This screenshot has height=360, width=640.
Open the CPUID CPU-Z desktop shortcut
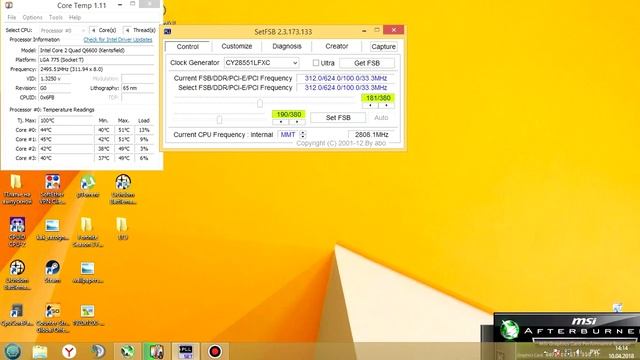tap(17, 231)
